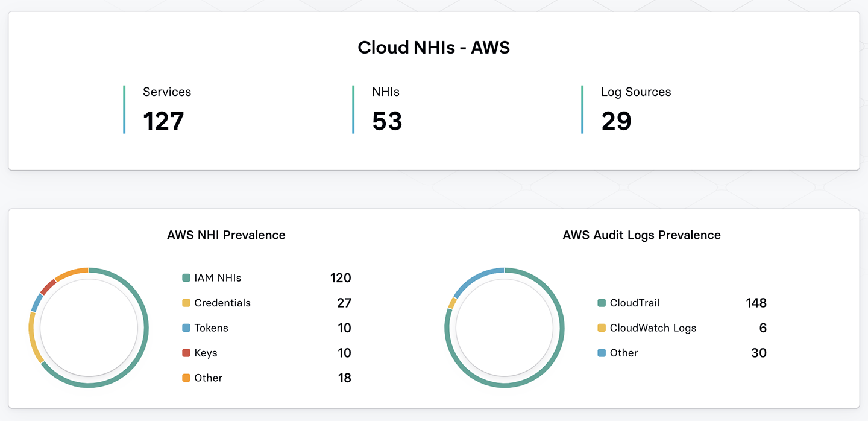The height and width of the screenshot is (421, 868).
Task: Click the blue Other segment of the Audit Logs donut
Action: coord(475,279)
